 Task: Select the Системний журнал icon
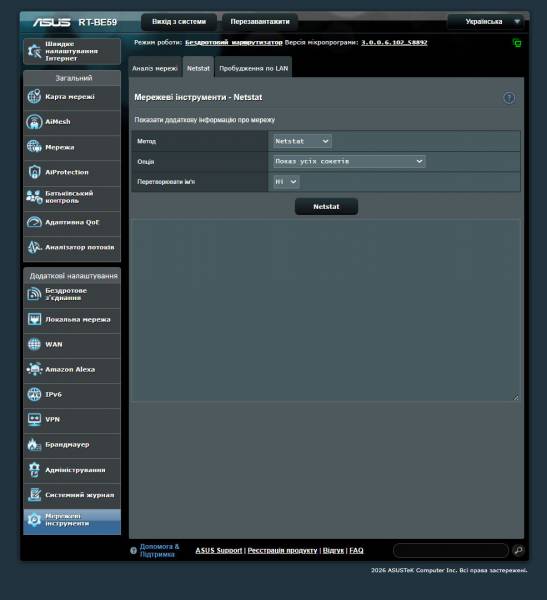click(x=34, y=495)
